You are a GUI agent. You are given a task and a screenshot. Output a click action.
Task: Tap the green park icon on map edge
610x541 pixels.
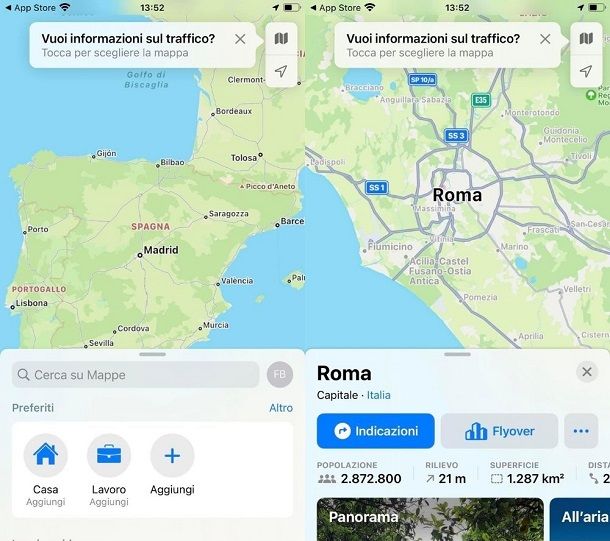tap(591, 95)
